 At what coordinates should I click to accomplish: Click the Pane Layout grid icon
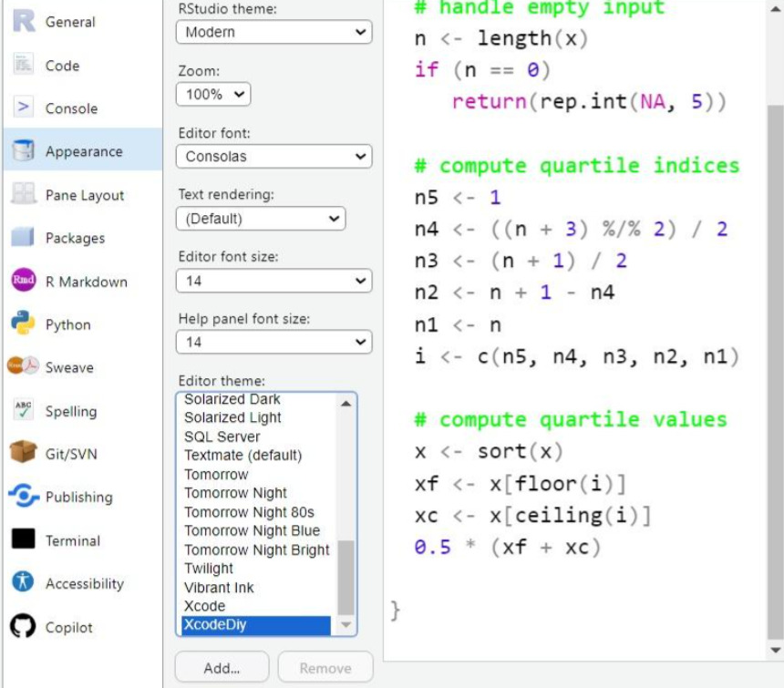[x=23, y=194]
